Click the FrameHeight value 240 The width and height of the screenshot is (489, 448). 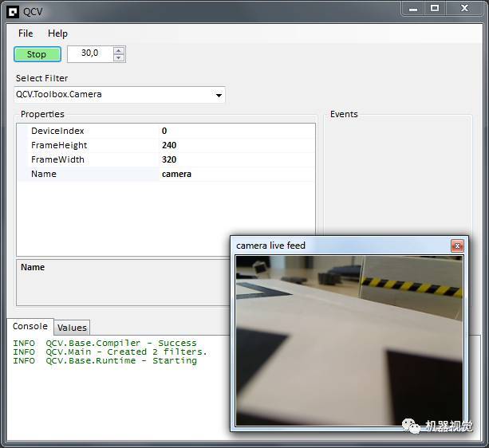coord(169,145)
